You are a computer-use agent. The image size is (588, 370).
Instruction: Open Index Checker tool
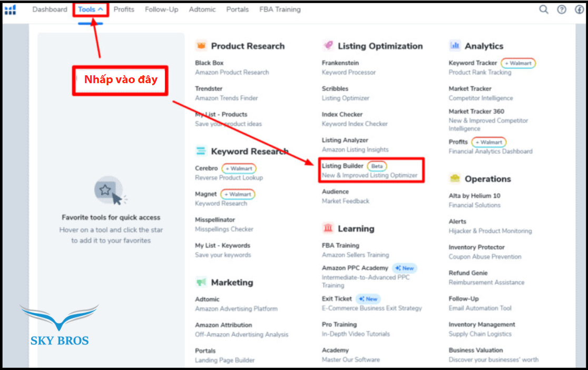(342, 114)
